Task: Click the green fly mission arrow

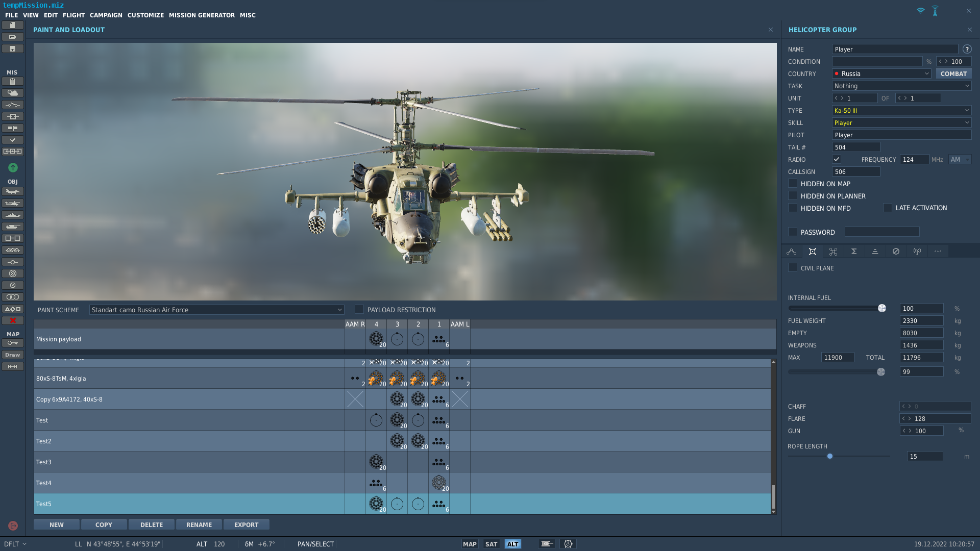Action: [13, 167]
